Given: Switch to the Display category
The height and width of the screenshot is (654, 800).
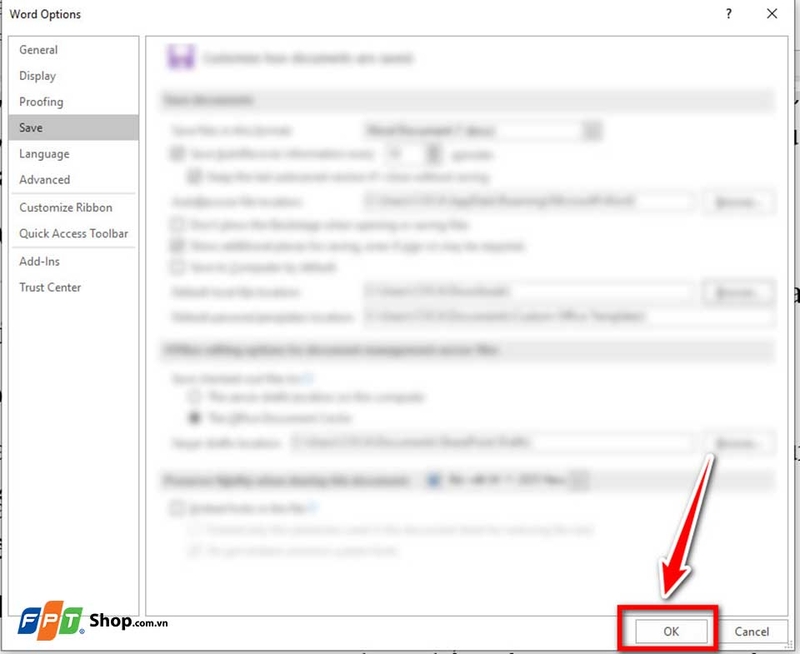Looking at the screenshot, I should (x=73, y=76).
